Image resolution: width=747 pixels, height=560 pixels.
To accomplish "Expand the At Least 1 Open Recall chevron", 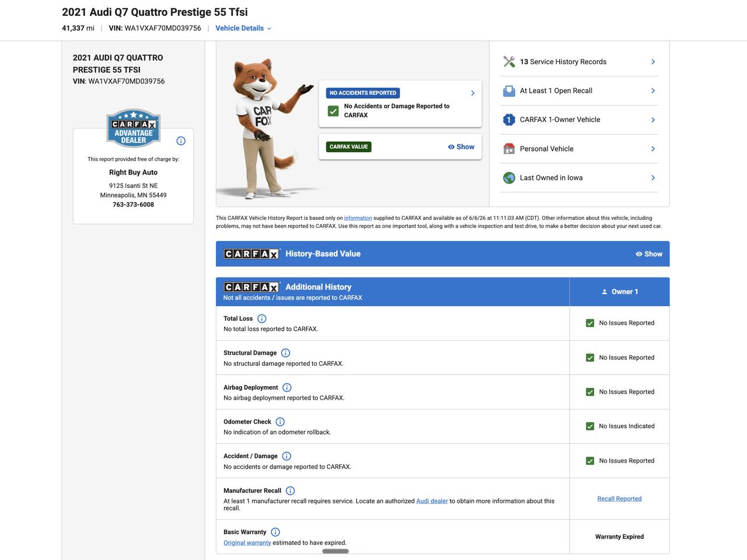I will coord(653,91).
